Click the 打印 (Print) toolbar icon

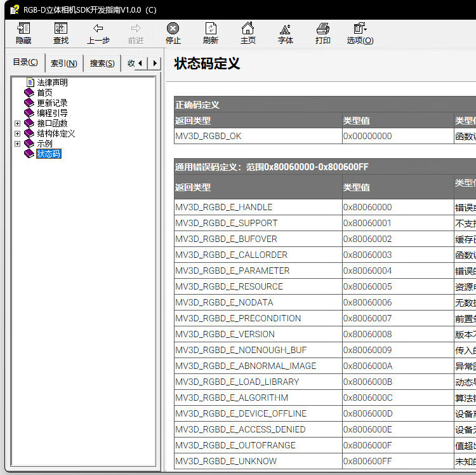pos(322,29)
